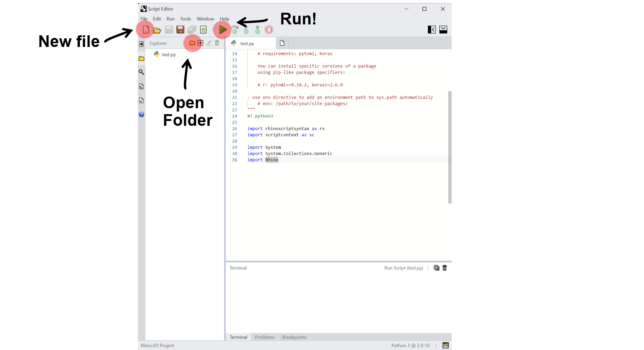Switch to the Problems tab

(265, 337)
